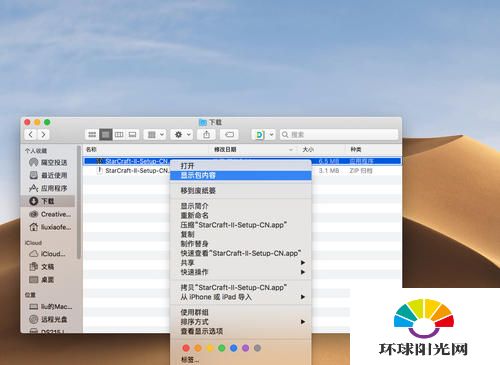Viewport: 500px width, 365px height.
Task: Apply the red tag color
Action: 186,348
